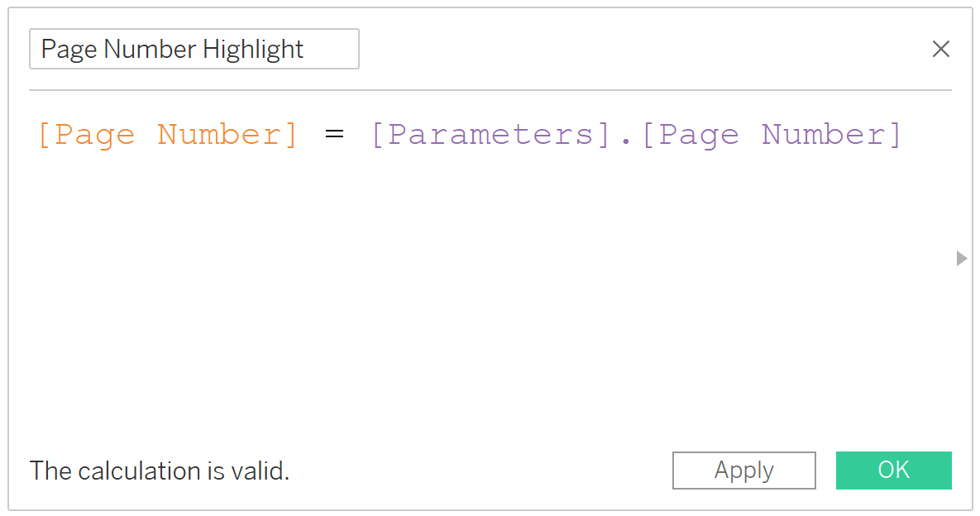Expand the function reference side arrow

(x=961, y=258)
